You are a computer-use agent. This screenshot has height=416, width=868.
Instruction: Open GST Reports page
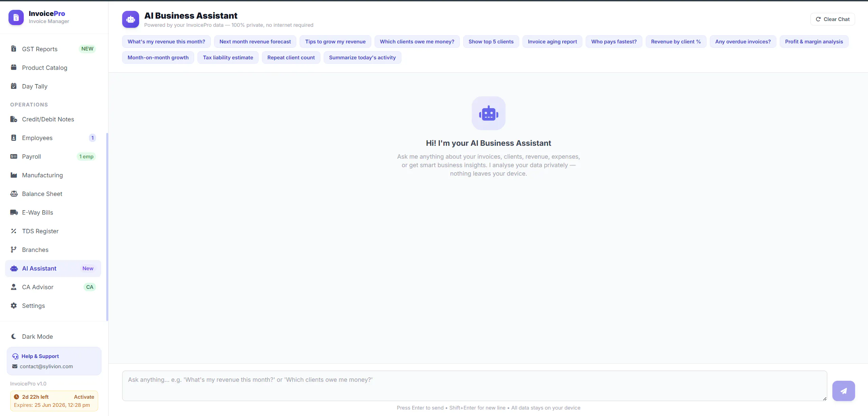[53, 49]
